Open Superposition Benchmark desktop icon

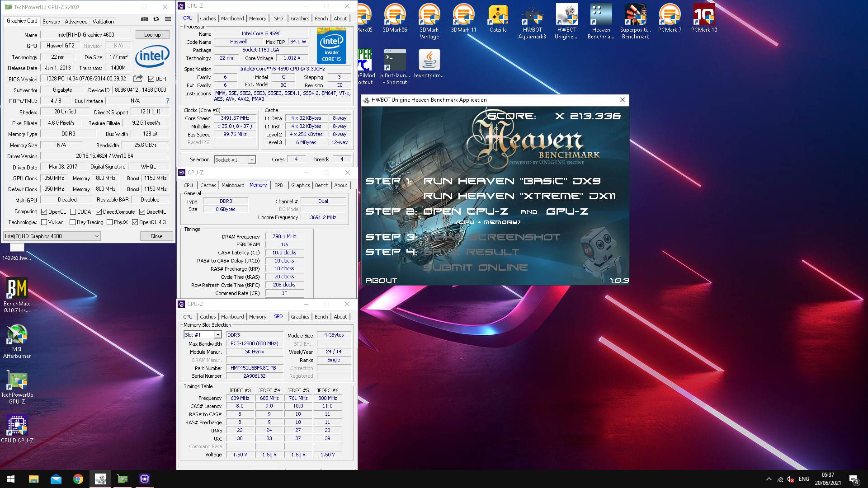[x=635, y=21]
